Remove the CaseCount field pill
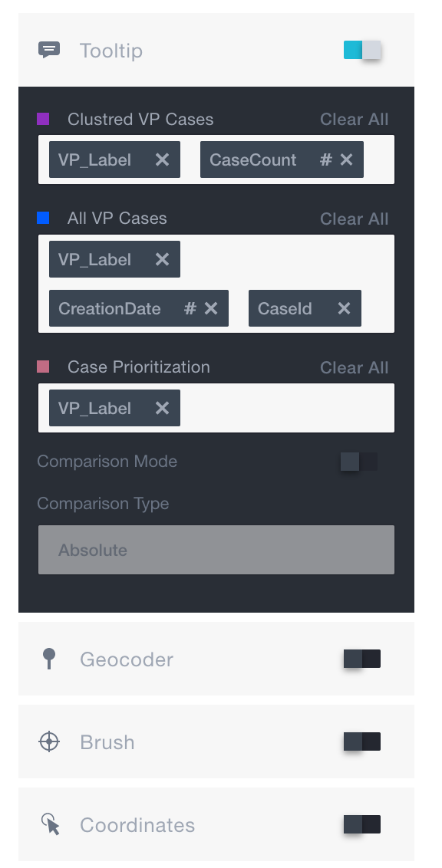 345,159
